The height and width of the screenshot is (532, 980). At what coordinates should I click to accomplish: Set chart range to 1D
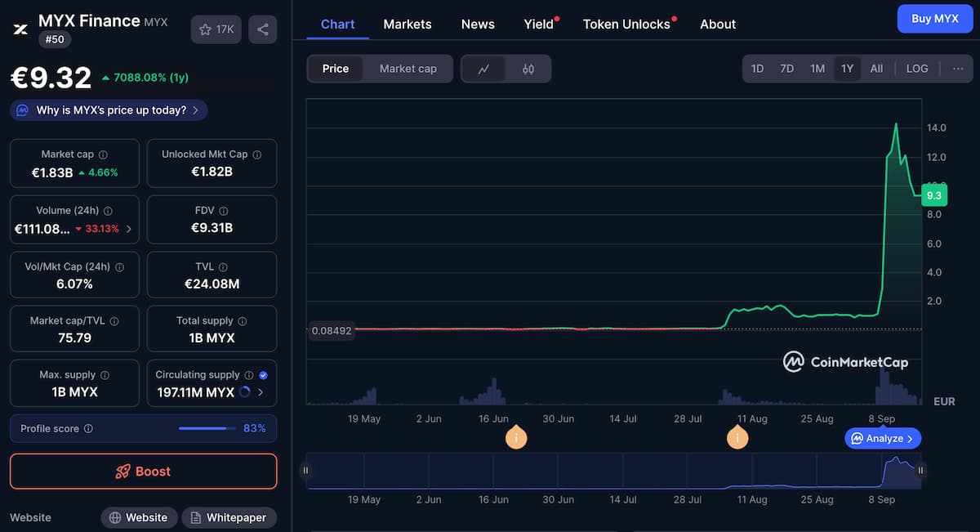757,69
